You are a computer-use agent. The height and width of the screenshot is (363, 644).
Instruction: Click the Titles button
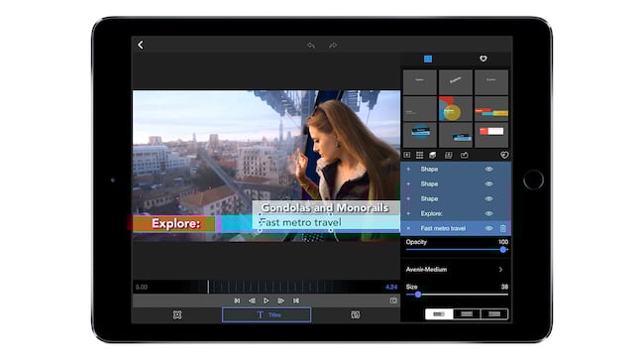click(267, 315)
